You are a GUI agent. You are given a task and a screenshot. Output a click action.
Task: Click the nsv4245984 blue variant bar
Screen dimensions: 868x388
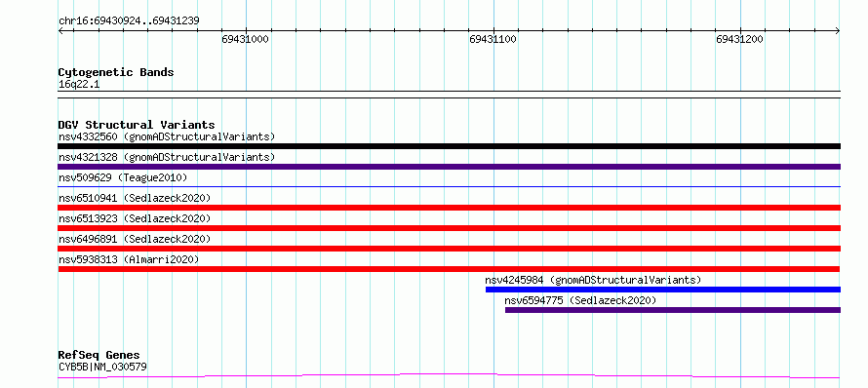pos(662,290)
